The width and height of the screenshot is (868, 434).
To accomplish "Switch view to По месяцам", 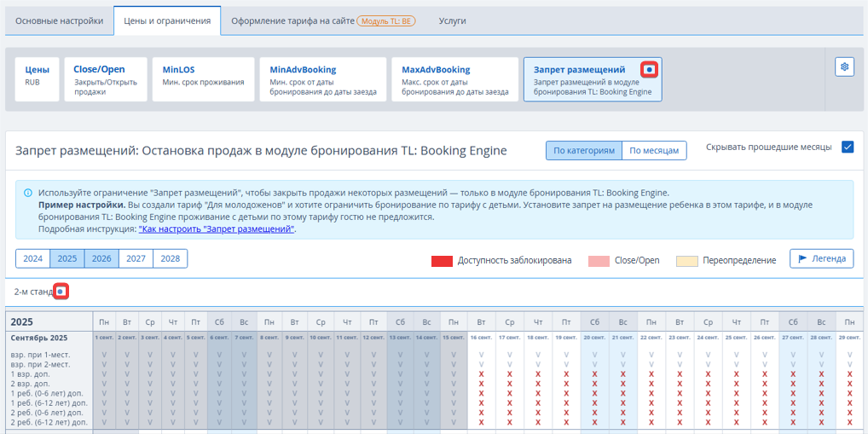I will [x=654, y=151].
